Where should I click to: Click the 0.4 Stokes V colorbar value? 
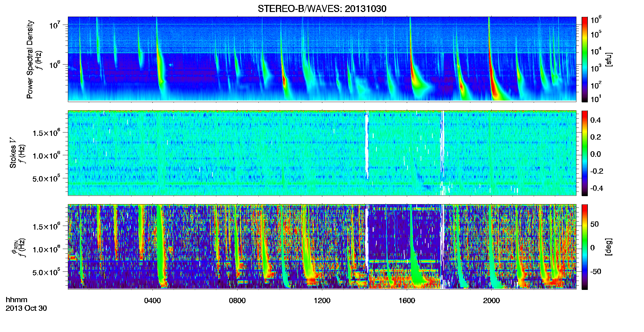pyautogui.click(x=595, y=120)
